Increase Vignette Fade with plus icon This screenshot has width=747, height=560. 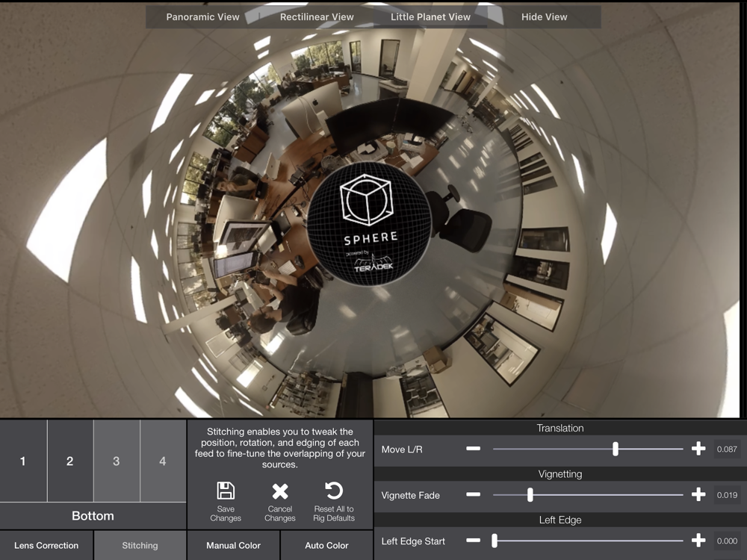coord(698,494)
